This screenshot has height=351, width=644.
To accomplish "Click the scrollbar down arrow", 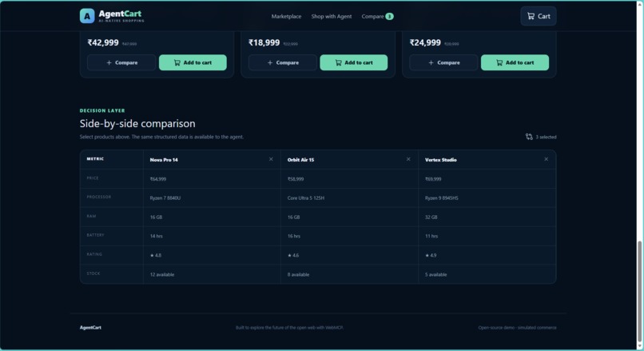I will pos(639,346).
